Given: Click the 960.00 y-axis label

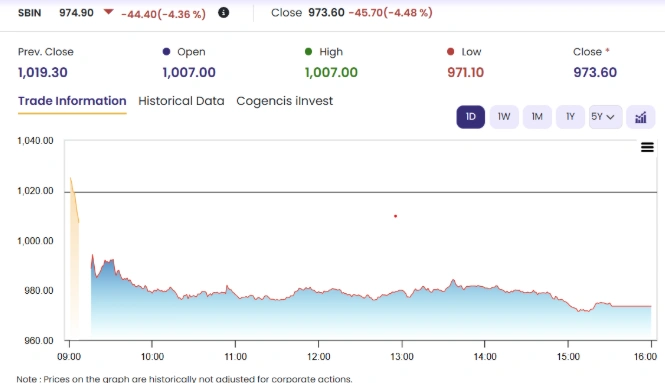Looking at the screenshot, I should [39, 341].
